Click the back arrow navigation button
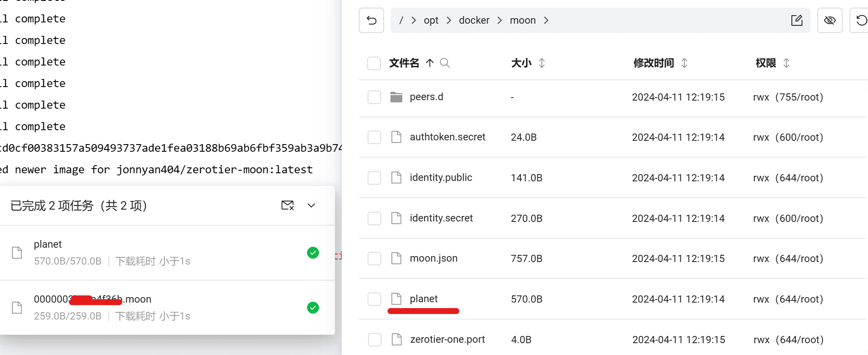This screenshot has width=868, height=355. pos(371,20)
